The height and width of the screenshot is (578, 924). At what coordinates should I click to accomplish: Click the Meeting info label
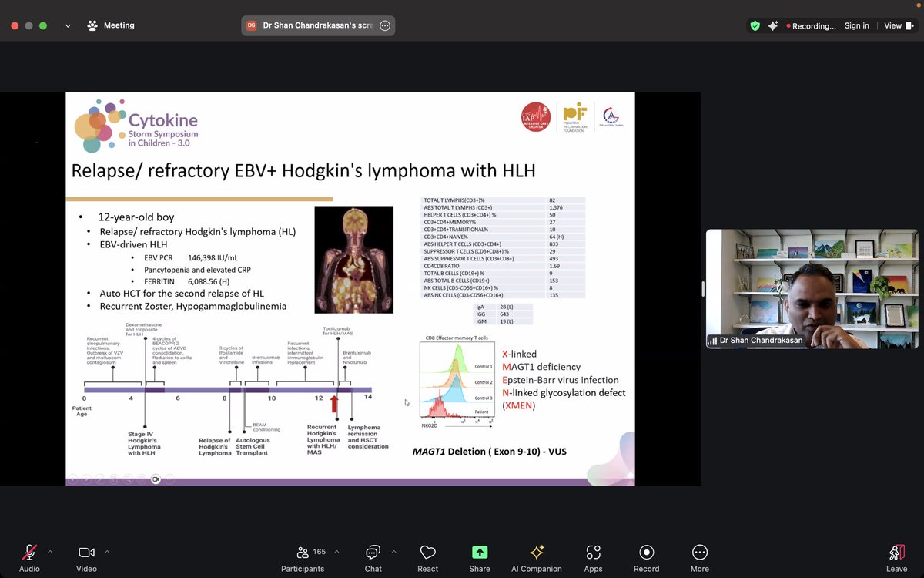[x=111, y=25]
